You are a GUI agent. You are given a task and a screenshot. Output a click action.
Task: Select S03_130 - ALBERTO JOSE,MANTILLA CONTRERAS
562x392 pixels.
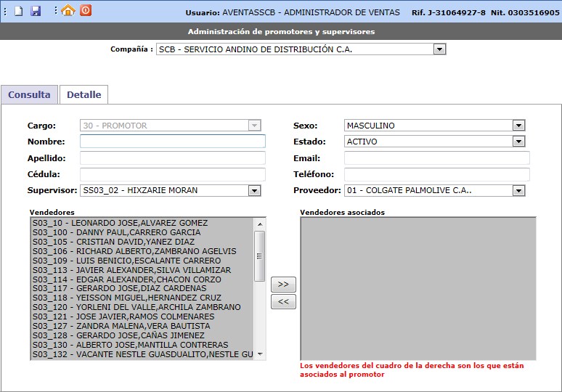coord(142,345)
